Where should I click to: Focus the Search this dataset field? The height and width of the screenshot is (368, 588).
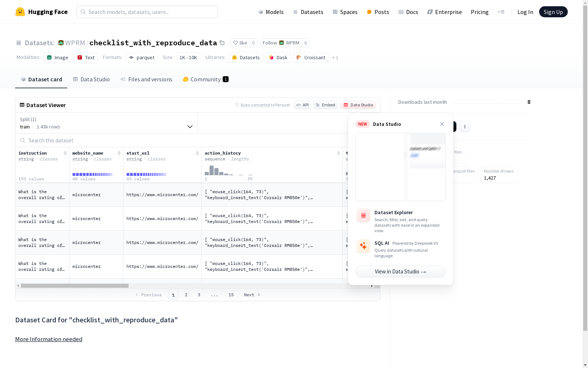pos(182,140)
